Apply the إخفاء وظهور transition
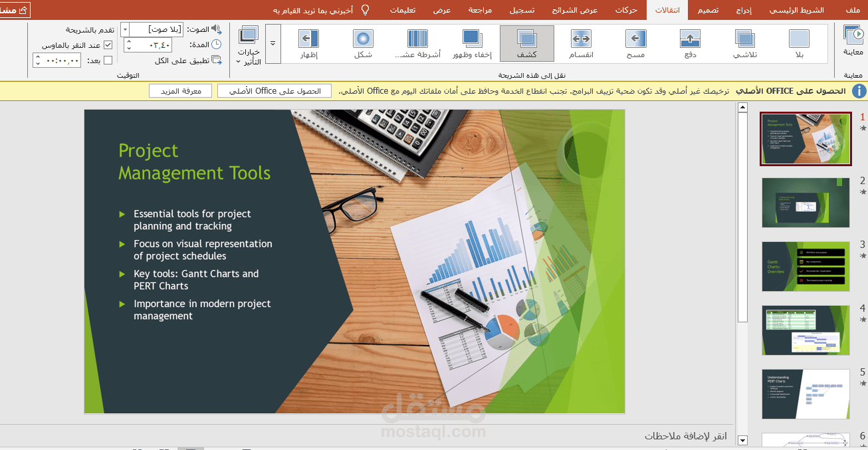This screenshot has height=450, width=868. tap(472, 44)
